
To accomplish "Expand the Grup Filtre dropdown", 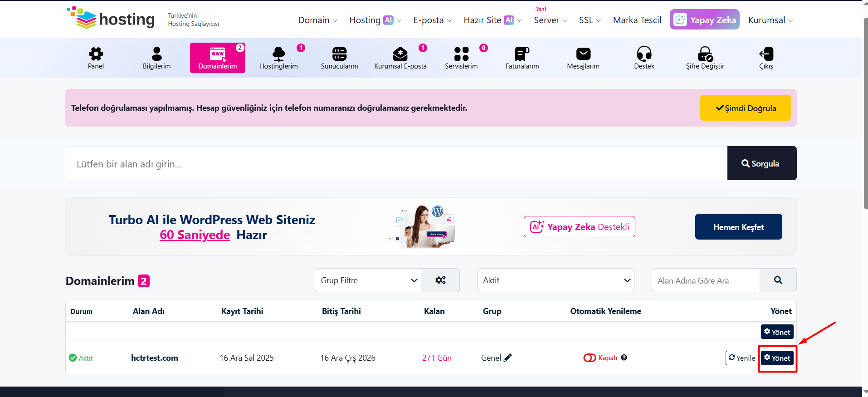I will click(x=368, y=280).
